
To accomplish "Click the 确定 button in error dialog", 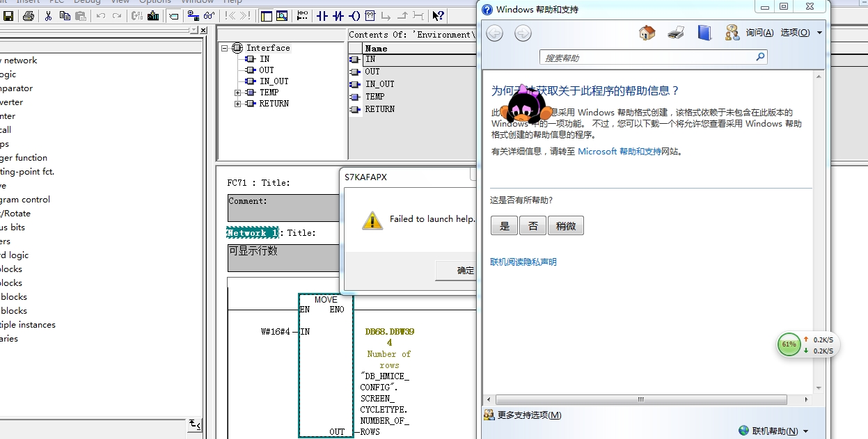I will coord(464,271).
